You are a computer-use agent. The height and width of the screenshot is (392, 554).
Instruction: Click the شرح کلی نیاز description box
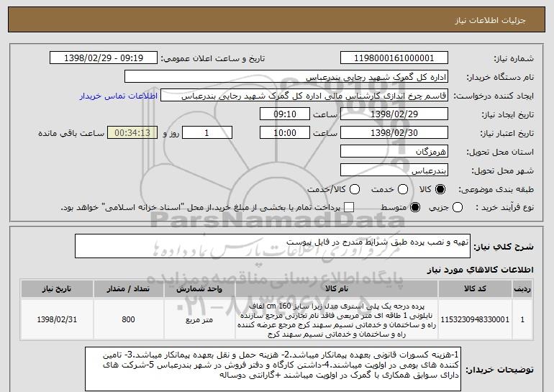pos(273,246)
